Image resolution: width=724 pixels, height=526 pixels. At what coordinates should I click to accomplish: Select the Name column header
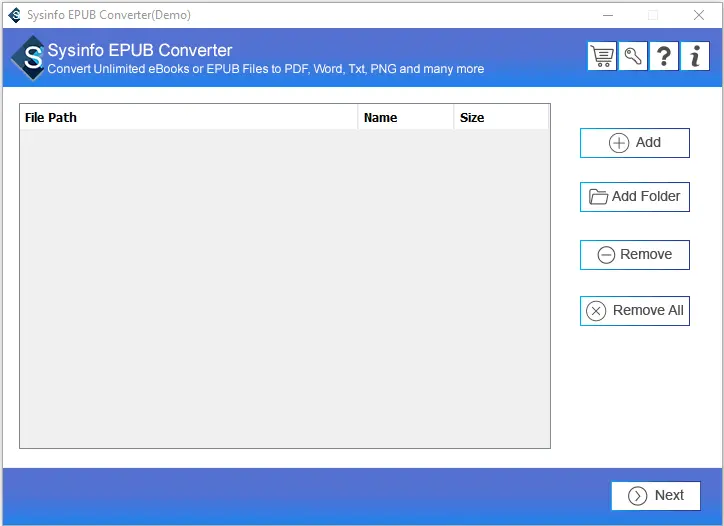pyautogui.click(x=405, y=118)
